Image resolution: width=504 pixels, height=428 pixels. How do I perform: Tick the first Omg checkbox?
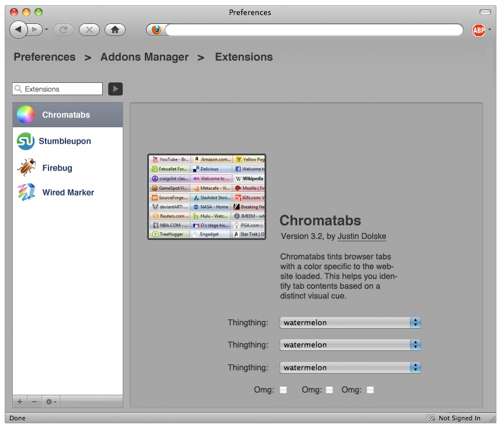click(283, 390)
